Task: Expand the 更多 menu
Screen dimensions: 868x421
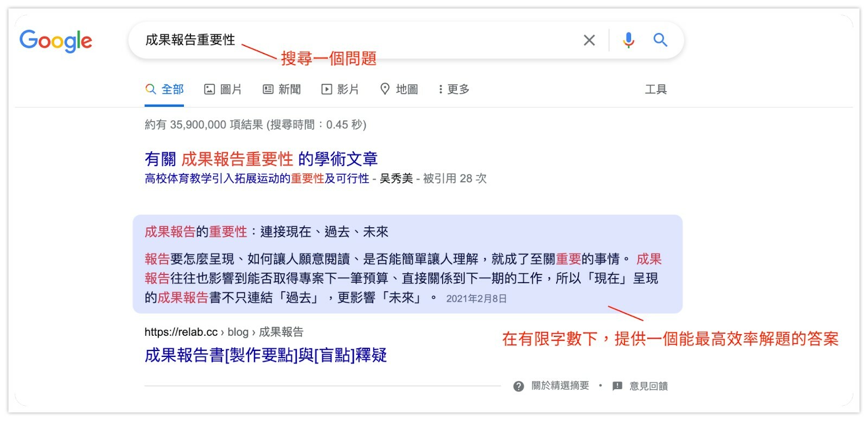Action: pos(454,90)
